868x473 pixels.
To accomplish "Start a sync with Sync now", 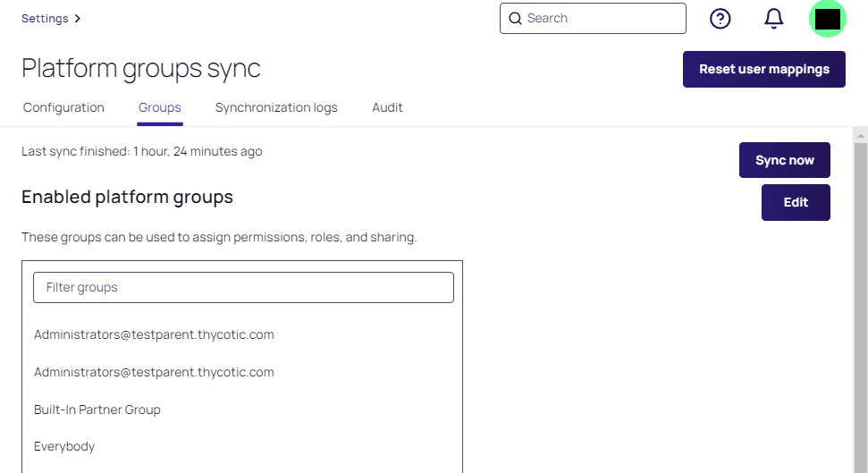I will 784,160.
